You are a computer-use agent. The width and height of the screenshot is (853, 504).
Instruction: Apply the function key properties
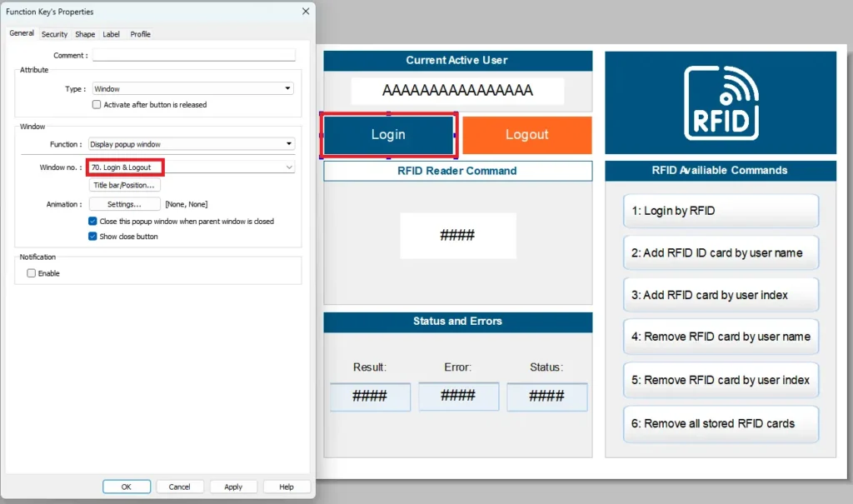pos(233,487)
